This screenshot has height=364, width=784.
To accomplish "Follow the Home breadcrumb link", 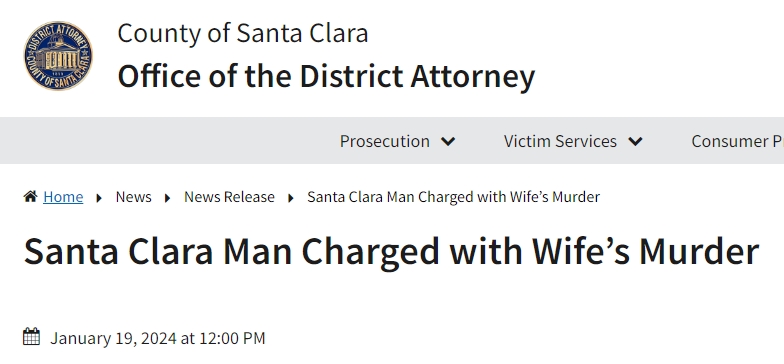I will pos(63,197).
